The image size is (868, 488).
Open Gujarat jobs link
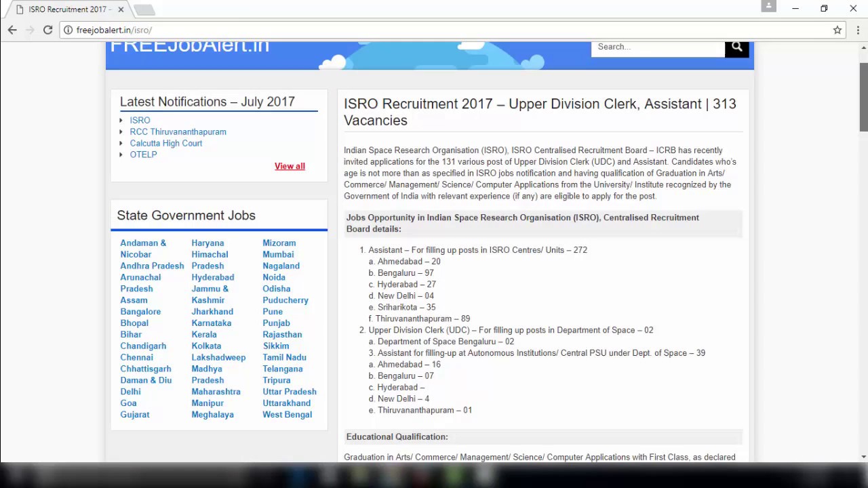(135, 415)
